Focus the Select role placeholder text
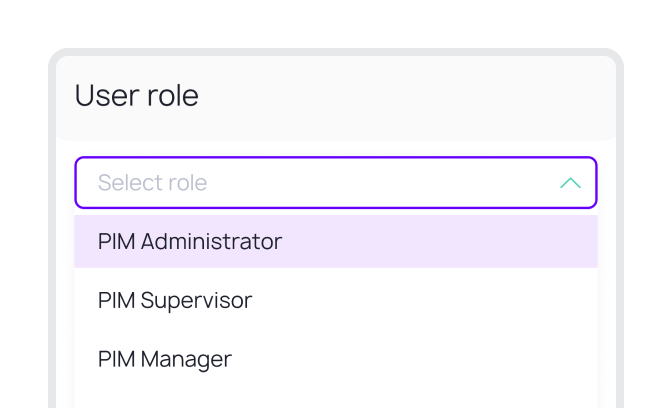Viewport: 672px width, 408px height. pyautogui.click(x=152, y=183)
